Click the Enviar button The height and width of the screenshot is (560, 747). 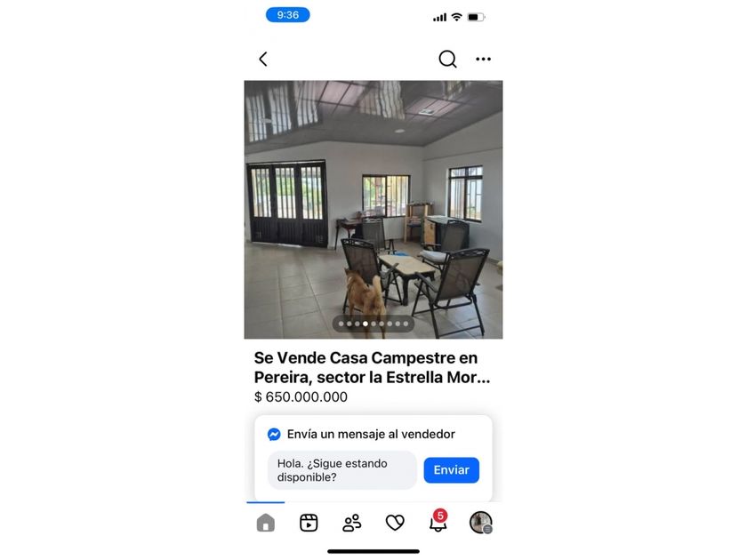(451, 470)
